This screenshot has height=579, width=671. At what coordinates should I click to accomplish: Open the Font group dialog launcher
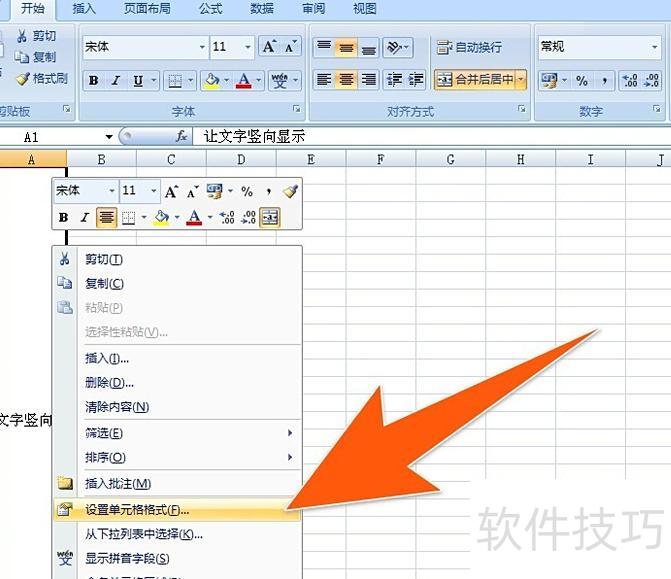[x=296, y=109]
